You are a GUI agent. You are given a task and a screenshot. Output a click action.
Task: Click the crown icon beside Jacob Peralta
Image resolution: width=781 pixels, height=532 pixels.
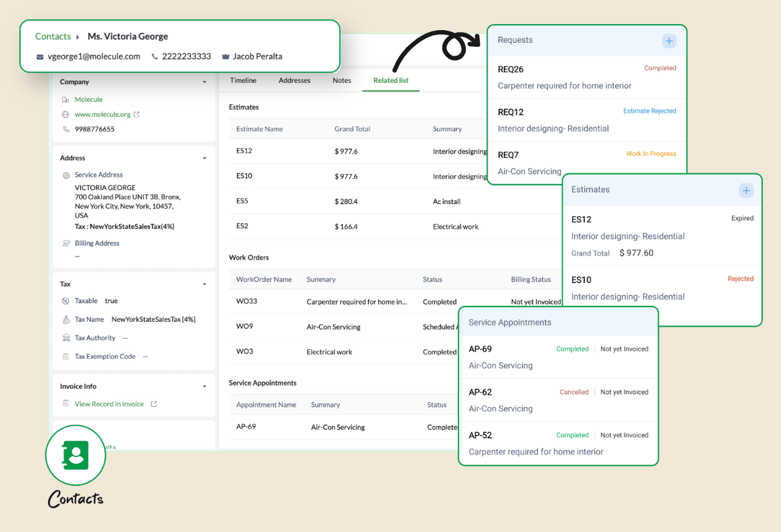[x=226, y=57]
